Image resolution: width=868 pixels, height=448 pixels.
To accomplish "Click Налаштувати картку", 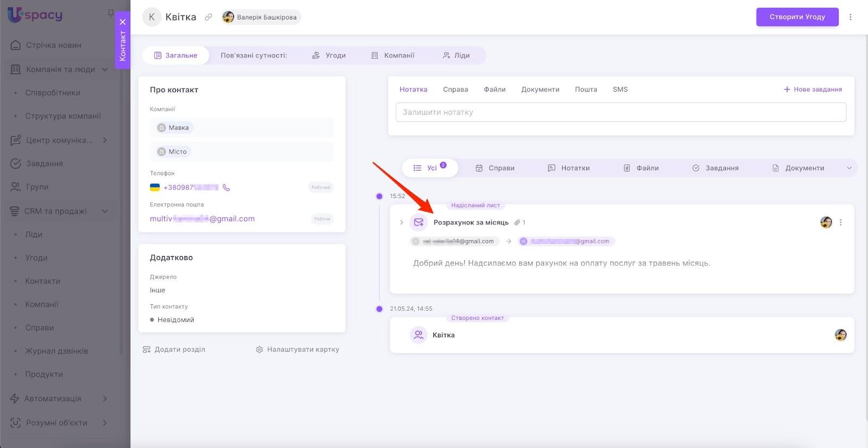I will tap(298, 350).
